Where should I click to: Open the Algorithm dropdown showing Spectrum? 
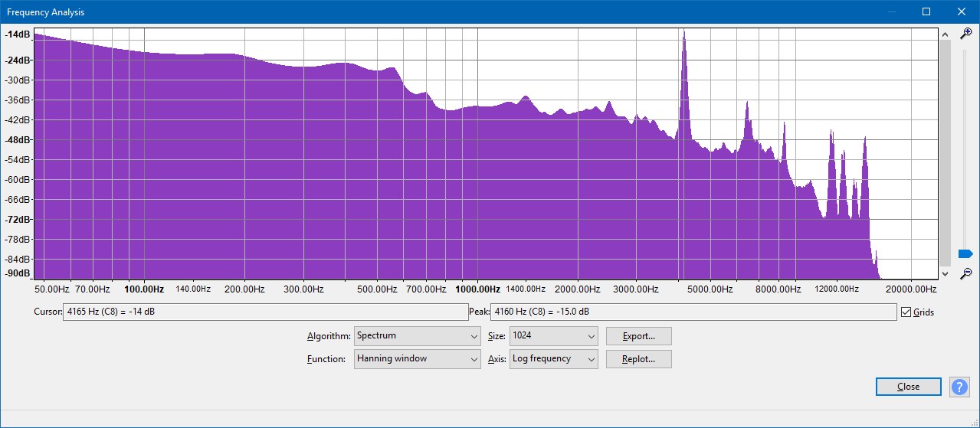[x=418, y=336]
